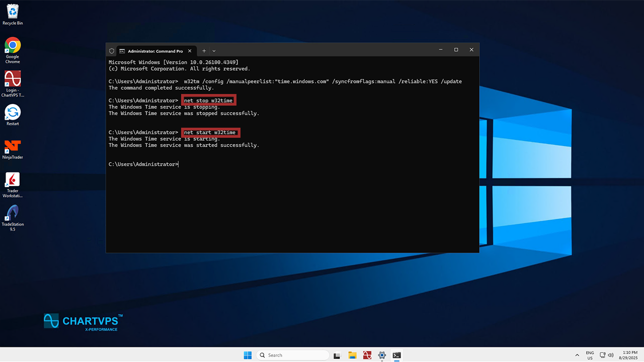Open the NinjaTrader desktop shortcut
Image resolution: width=644 pixels, height=362 pixels.
click(13, 146)
